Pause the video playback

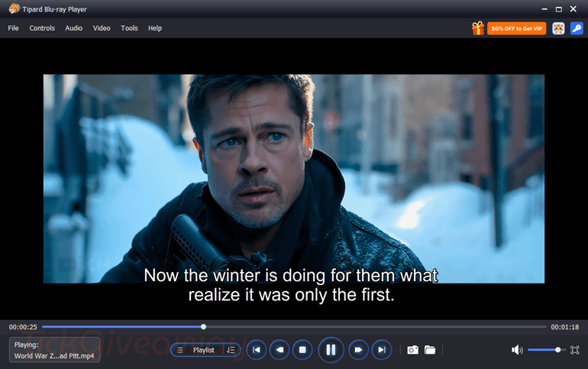(x=331, y=350)
